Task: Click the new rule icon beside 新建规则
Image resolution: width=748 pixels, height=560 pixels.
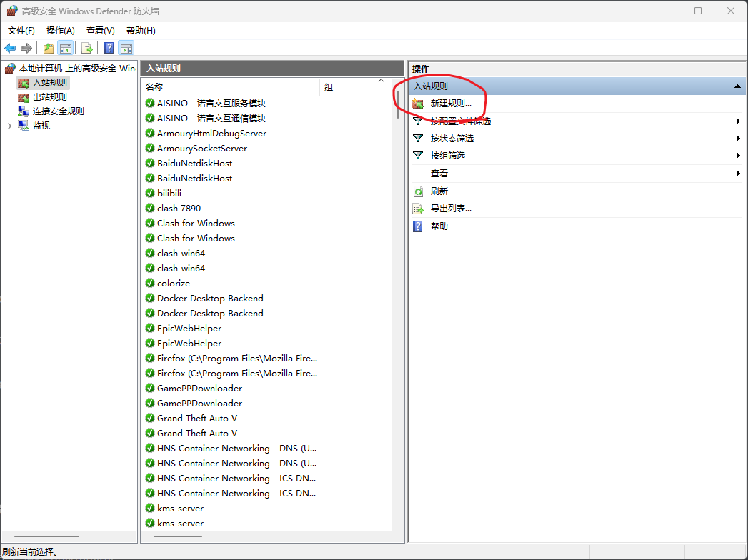Action: click(x=418, y=104)
